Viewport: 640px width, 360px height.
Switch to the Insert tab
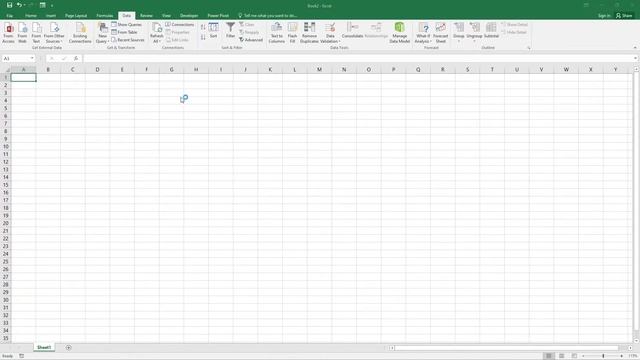pyautogui.click(x=51, y=16)
